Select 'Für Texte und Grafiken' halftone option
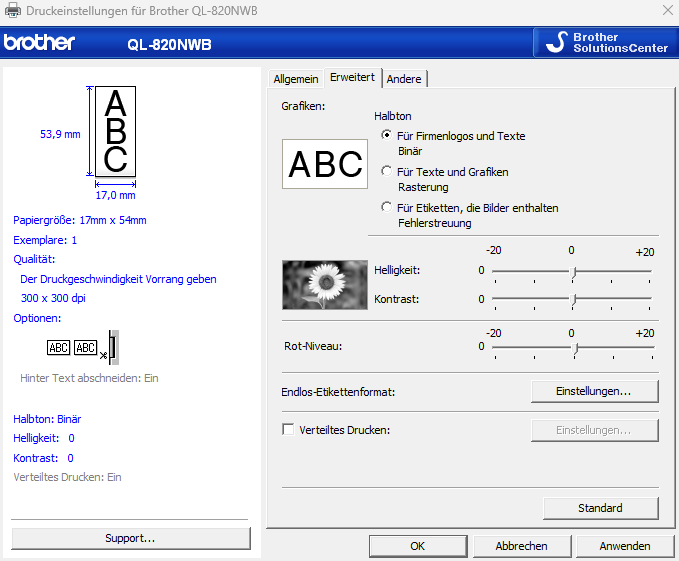The width and height of the screenshot is (679, 561). click(x=387, y=171)
